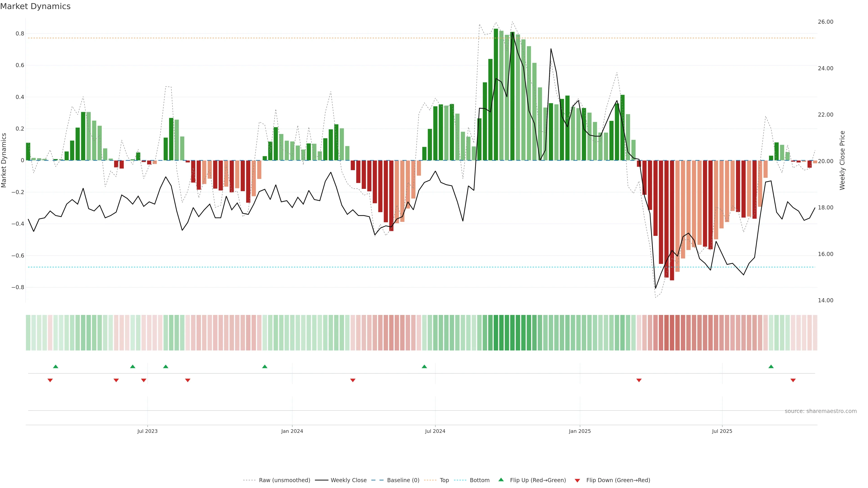
Task: Click the Jul 2023 x-axis label
Action: click(x=147, y=431)
